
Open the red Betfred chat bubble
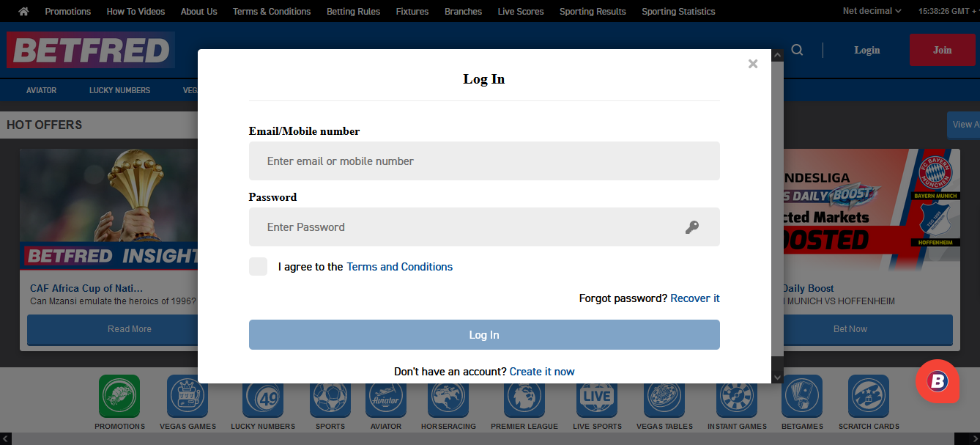click(937, 380)
